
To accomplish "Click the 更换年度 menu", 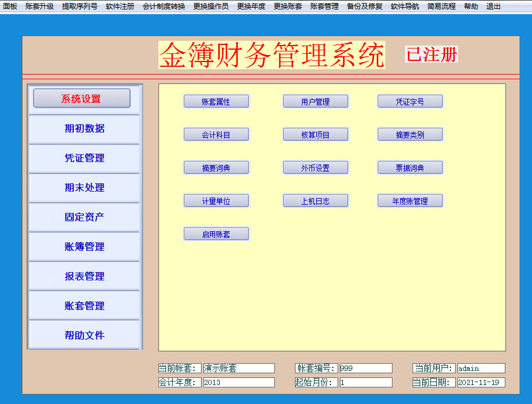I will (251, 6).
